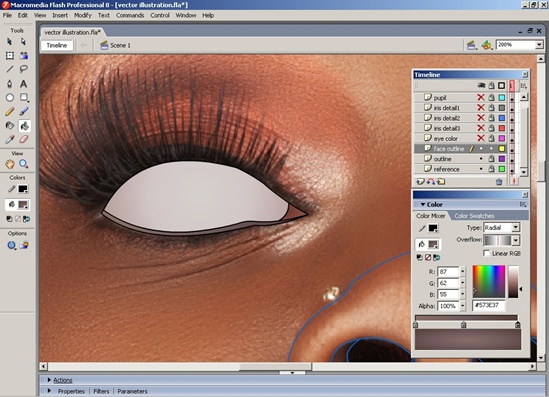549x397 pixels.
Task: Click Add Motion Guide icon in Timeline
Action: pyautogui.click(x=431, y=181)
